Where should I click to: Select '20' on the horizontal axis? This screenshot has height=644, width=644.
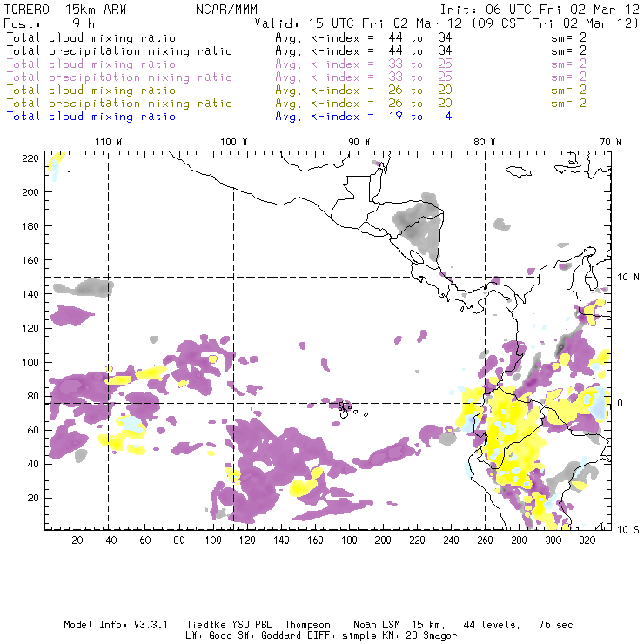coord(77,540)
